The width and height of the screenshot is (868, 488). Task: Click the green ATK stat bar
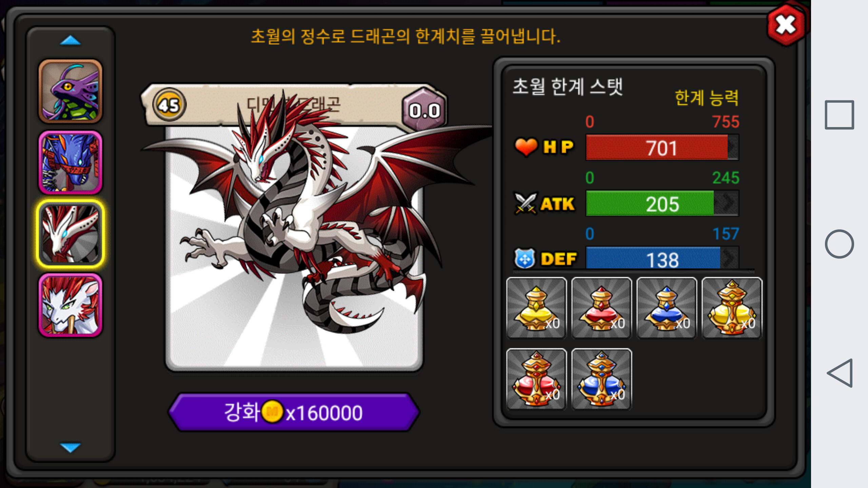click(662, 203)
